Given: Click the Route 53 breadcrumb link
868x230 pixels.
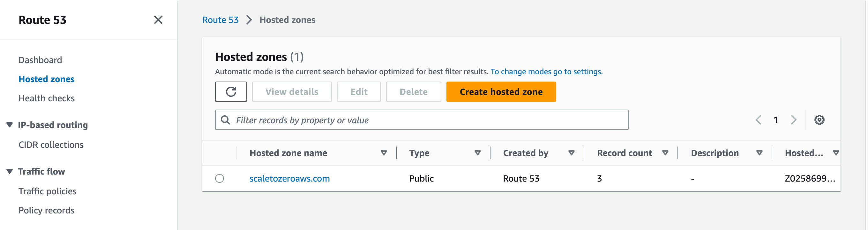Looking at the screenshot, I should (x=221, y=20).
